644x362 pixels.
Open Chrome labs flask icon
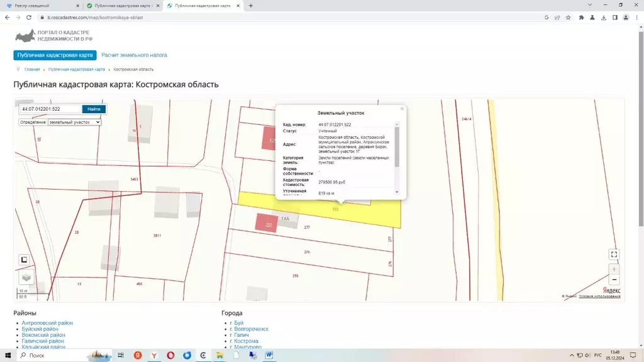click(x=592, y=17)
